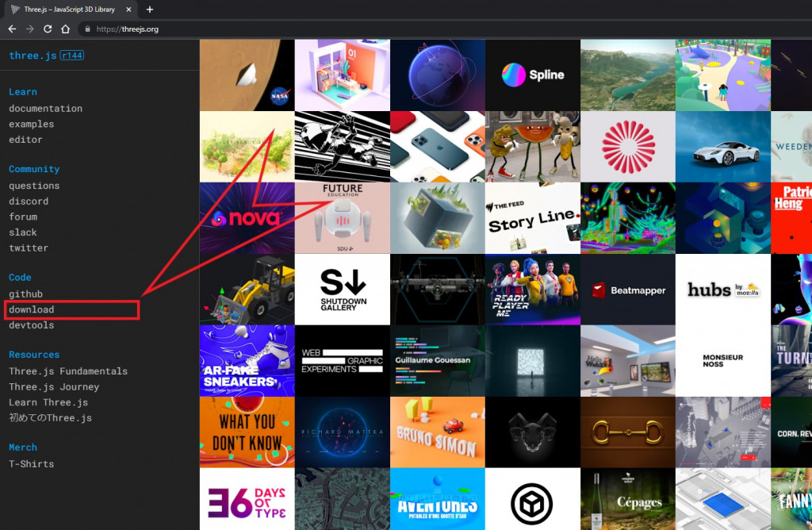Click the download link
Screen dimensions: 812x530
[32, 309]
